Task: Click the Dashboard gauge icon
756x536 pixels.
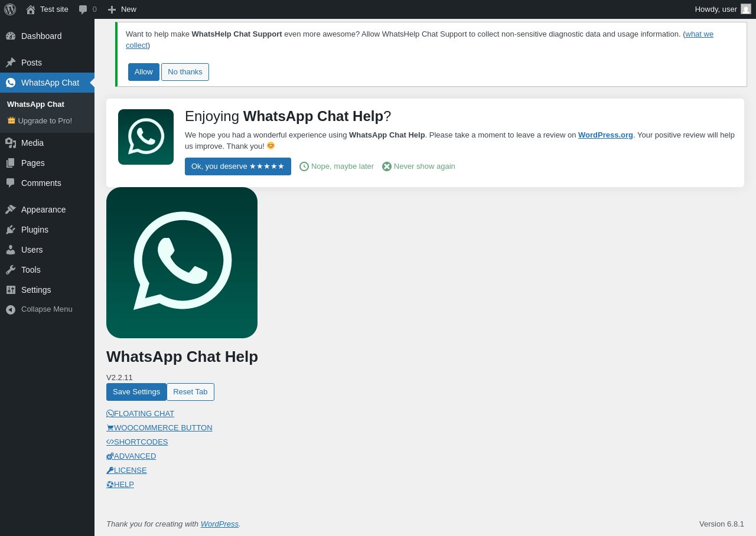Action: (x=11, y=36)
